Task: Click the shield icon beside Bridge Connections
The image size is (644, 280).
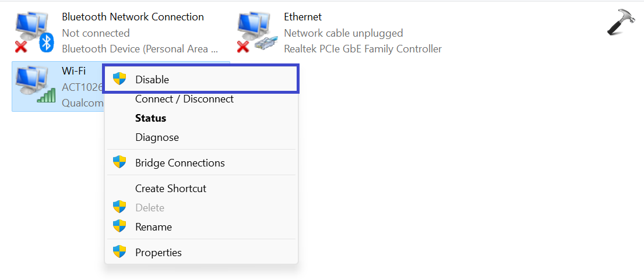Action: 119,162
